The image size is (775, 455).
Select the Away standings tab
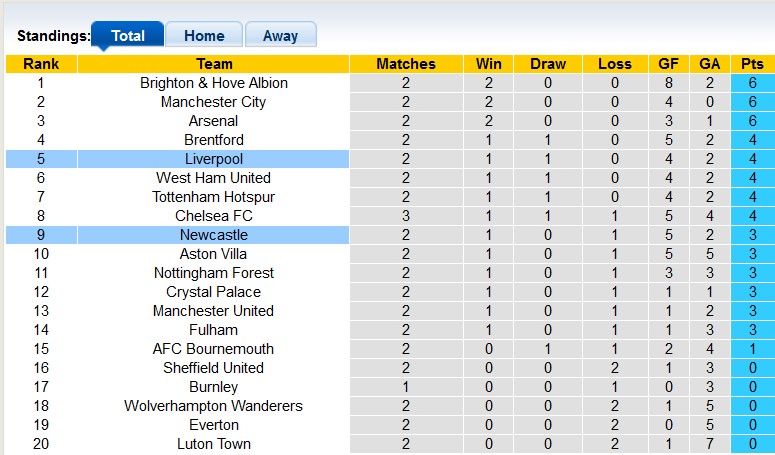click(x=280, y=36)
